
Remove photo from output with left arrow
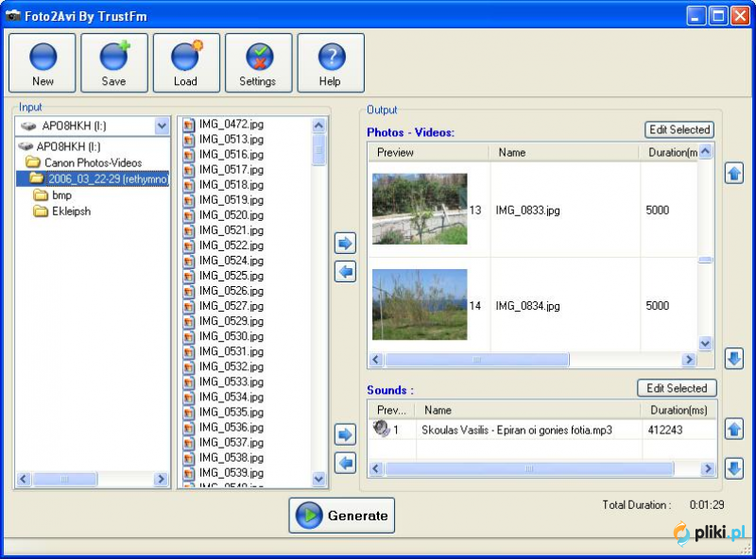[345, 271]
